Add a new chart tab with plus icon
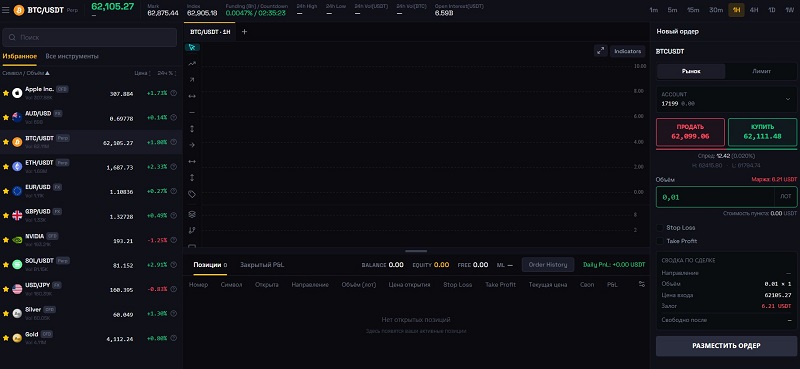Image resolution: width=800 pixels, height=369 pixels. pyautogui.click(x=244, y=32)
